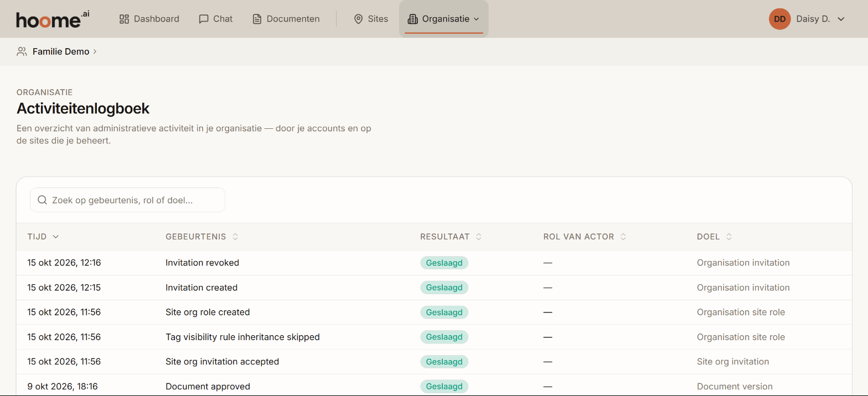Open the Documenten section
868x396 pixels.
tap(286, 19)
